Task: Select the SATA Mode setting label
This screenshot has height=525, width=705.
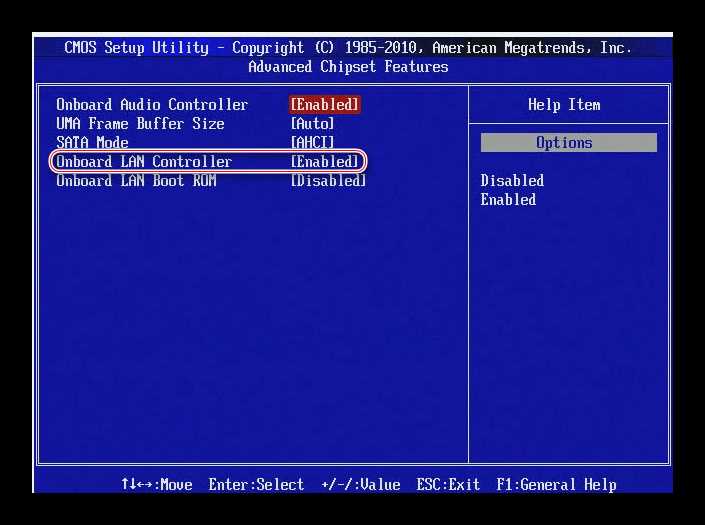Action: click(x=92, y=142)
